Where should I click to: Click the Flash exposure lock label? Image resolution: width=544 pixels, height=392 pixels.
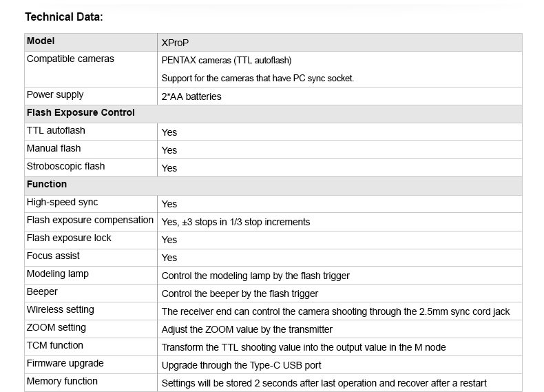69,238
